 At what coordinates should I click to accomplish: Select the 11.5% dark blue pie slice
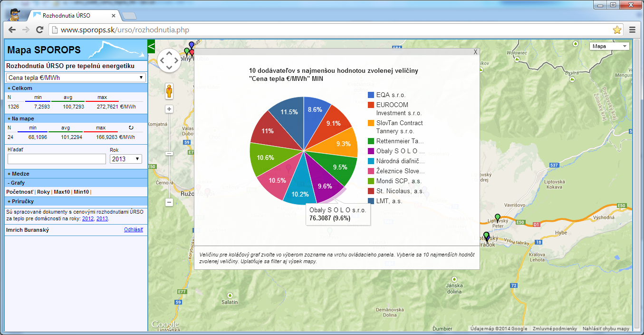click(289, 111)
